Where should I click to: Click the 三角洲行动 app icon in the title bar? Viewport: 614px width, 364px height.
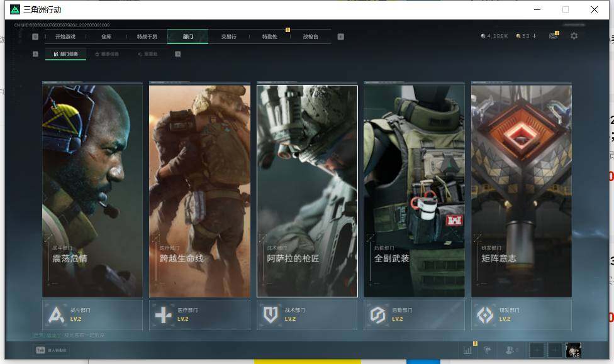coord(15,9)
